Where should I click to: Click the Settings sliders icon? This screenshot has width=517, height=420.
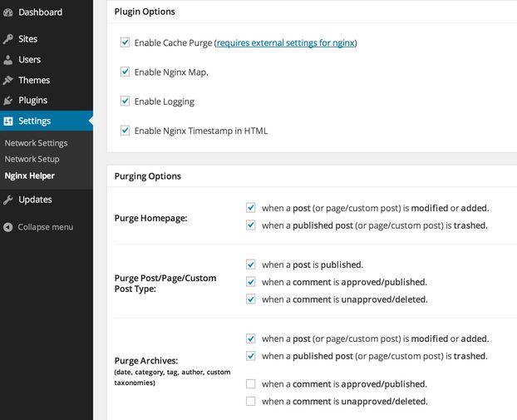coord(8,121)
